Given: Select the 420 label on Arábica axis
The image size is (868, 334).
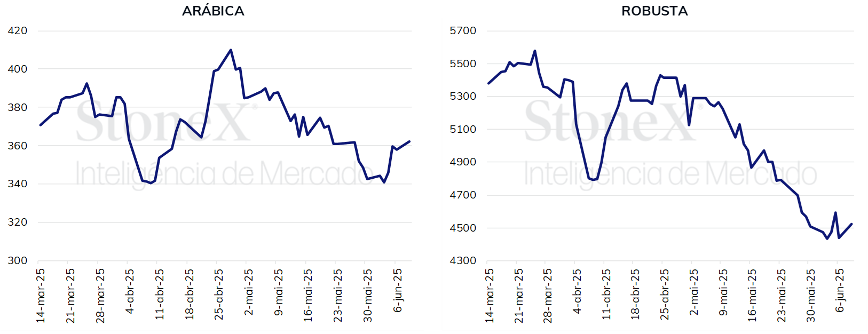Looking at the screenshot, I should pyautogui.click(x=18, y=30).
